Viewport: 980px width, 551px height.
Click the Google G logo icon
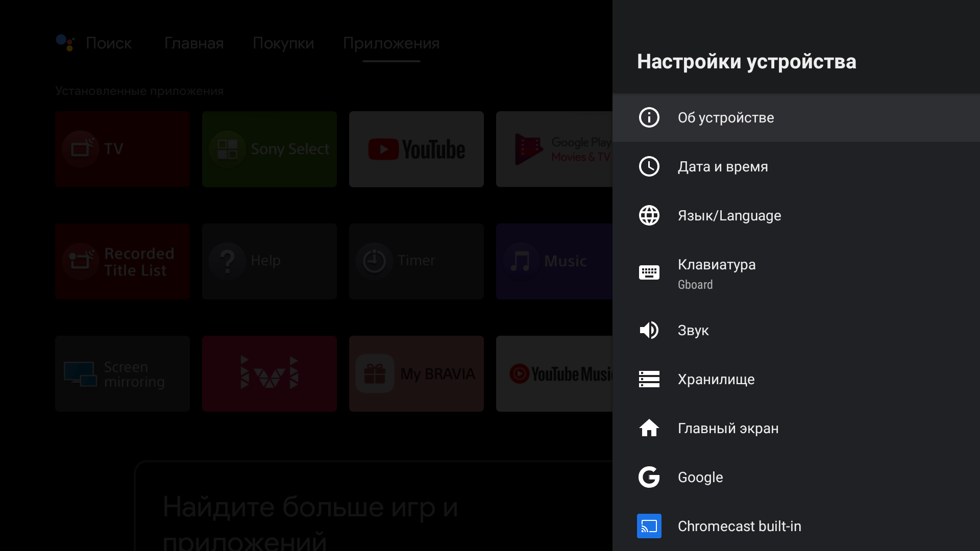(649, 477)
